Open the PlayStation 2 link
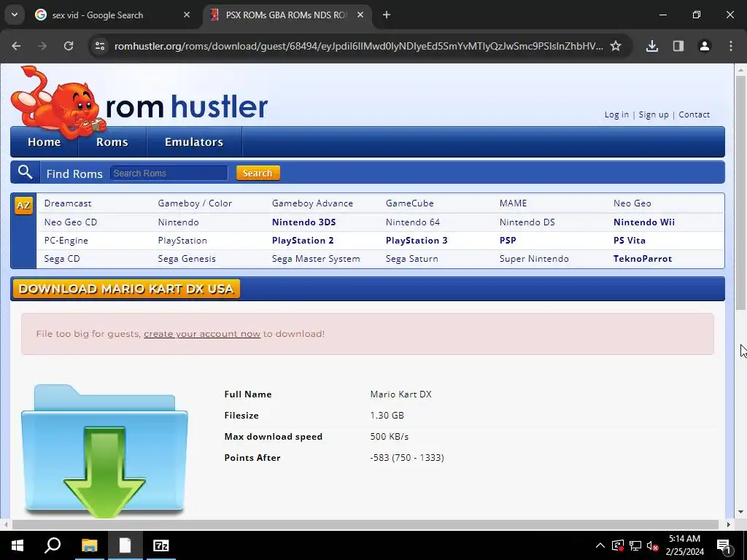The width and height of the screenshot is (747, 560). point(303,241)
